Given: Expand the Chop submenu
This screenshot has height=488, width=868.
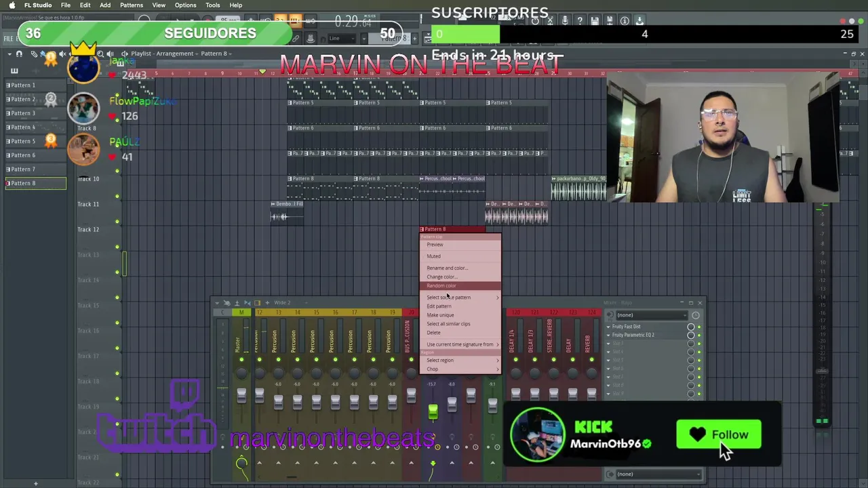Looking at the screenshot, I should 460,369.
